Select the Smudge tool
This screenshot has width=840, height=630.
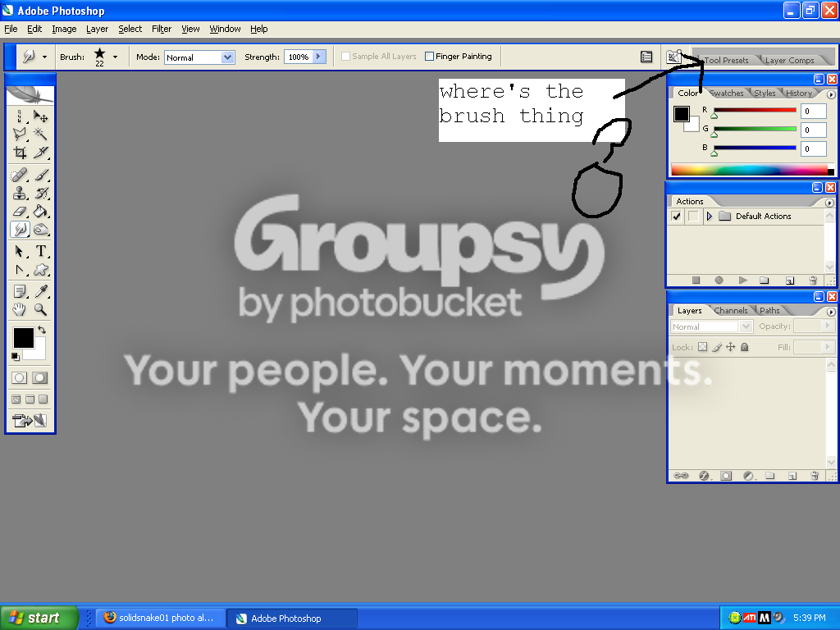[20, 230]
